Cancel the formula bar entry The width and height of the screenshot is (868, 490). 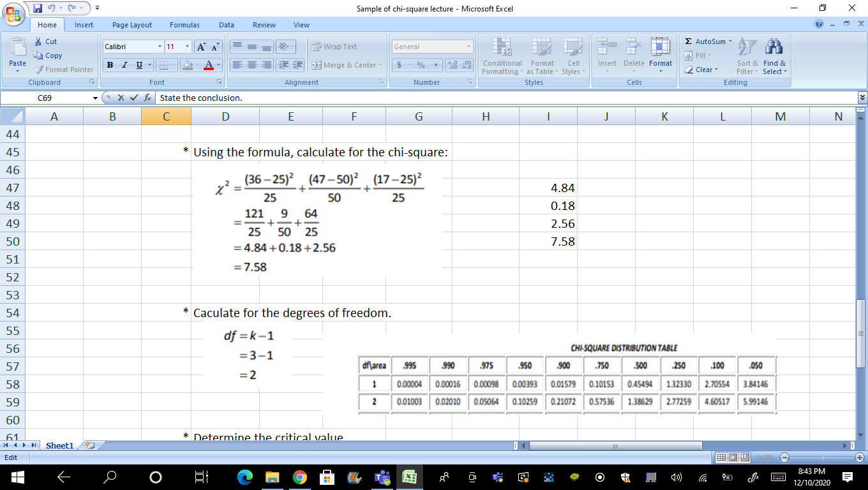[122, 98]
